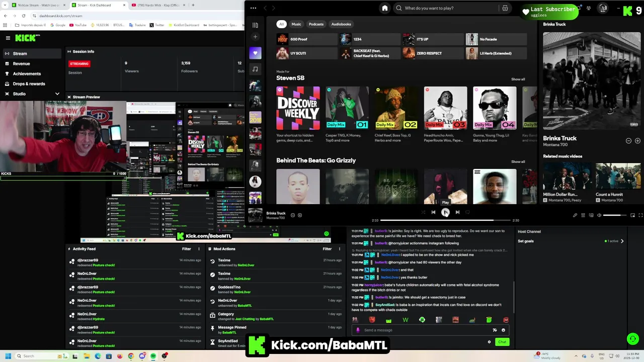Click the green support headset button
Viewport: 644px width, 362px height.
coord(633,339)
